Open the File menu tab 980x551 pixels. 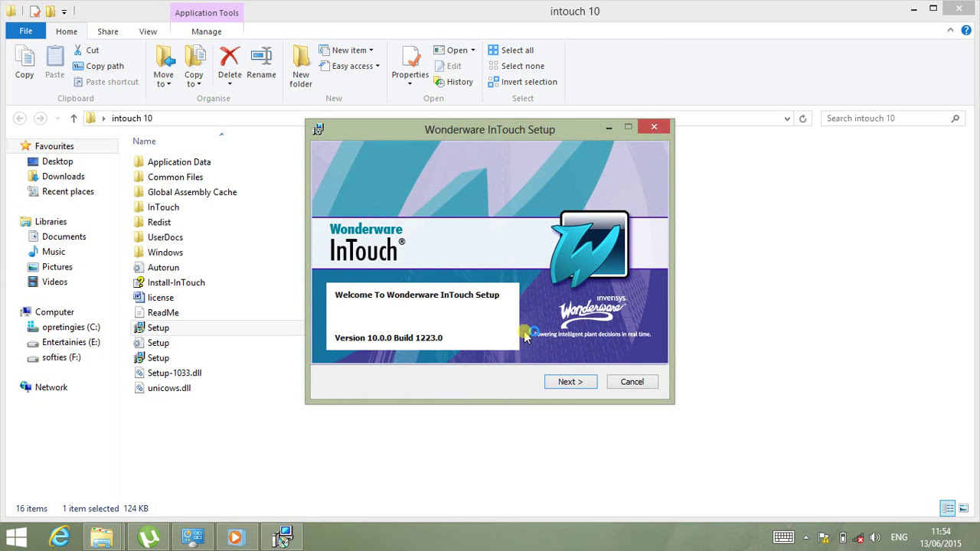tap(26, 31)
